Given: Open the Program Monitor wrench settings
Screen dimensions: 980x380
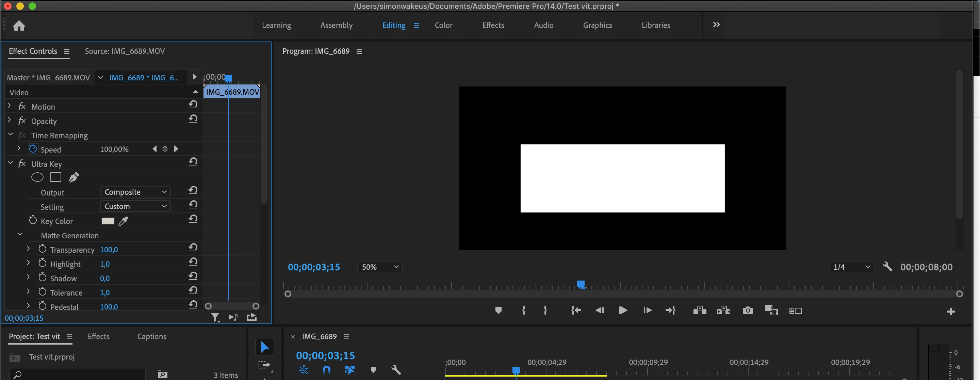Looking at the screenshot, I should [887, 267].
